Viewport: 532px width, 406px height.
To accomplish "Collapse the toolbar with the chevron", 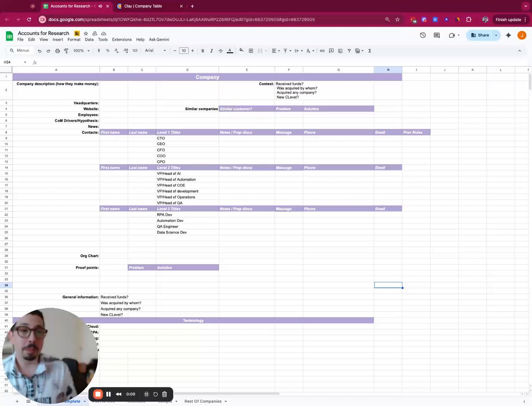I will (x=520, y=51).
